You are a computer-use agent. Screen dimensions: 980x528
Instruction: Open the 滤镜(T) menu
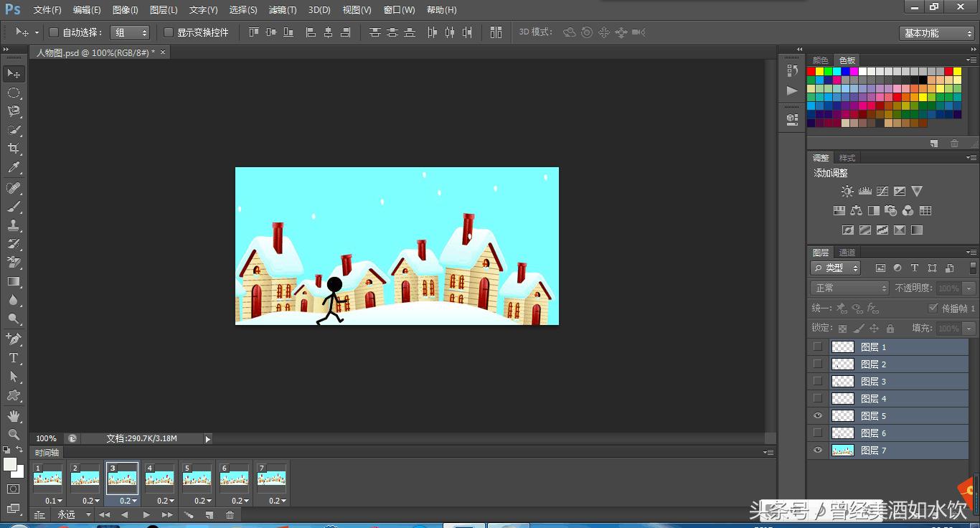(x=282, y=10)
